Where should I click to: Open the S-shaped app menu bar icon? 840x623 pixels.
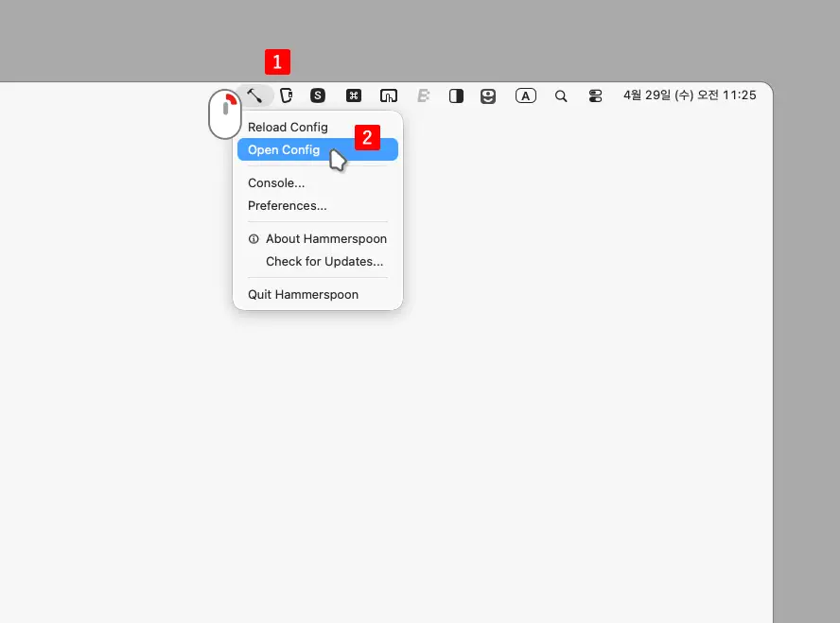[318, 95]
